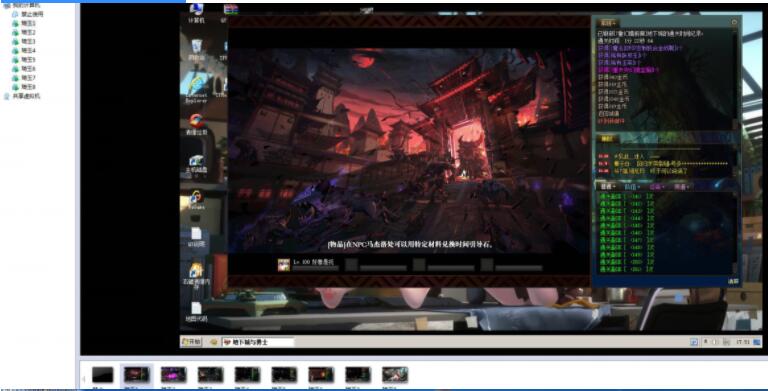
Task: Click the system message log scrollbar
Action: (734, 78)
